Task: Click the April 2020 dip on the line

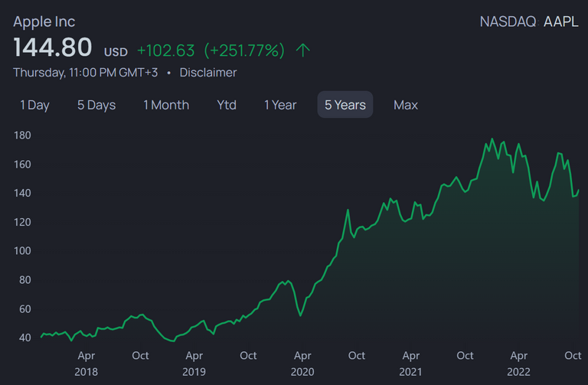Action: [x=300, y=315]
